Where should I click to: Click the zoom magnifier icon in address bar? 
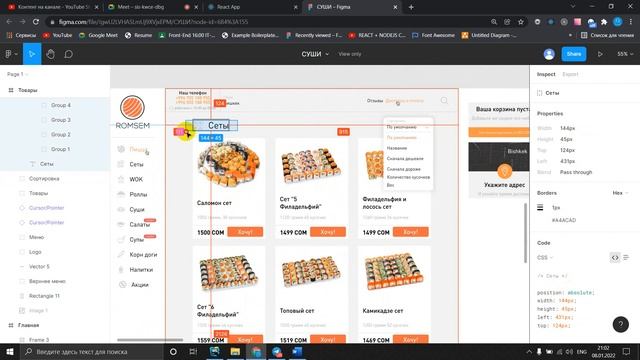(x=494, y=22)
